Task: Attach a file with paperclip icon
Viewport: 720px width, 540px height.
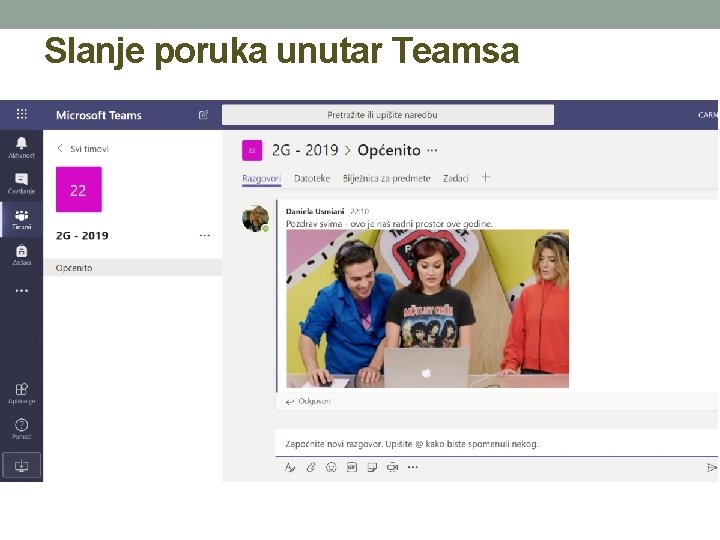Action: point(311,467)
